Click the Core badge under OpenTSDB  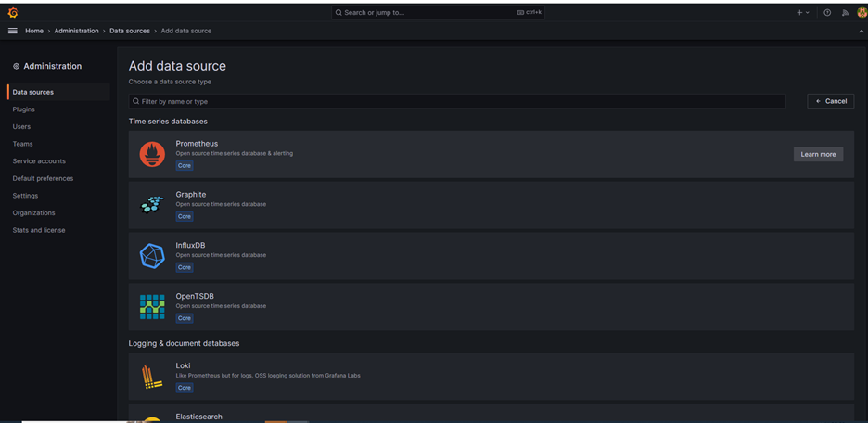coord(185,318)
